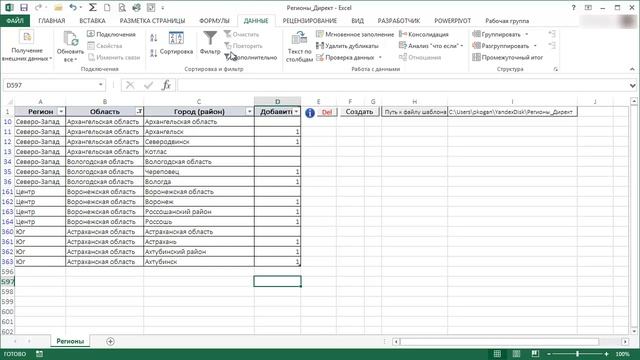Click zoom out minus button
This screenshot has height=360, width=640.
(549, 354)
